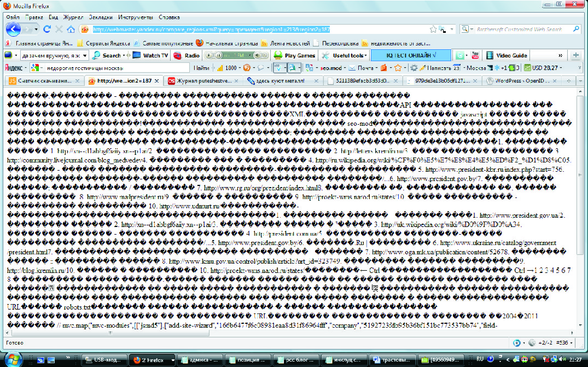The width and height of the screenshot is (588, 367).
Task: Open the Watch TV toolbar button
Action: (x=150, y=55)
